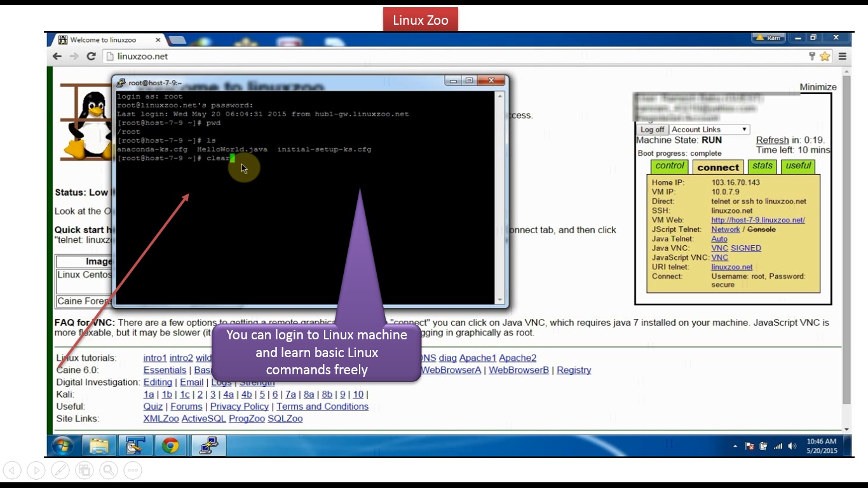Open the Kali 10 link
Screen dimensions: 868x488
(x=358, y=394)
